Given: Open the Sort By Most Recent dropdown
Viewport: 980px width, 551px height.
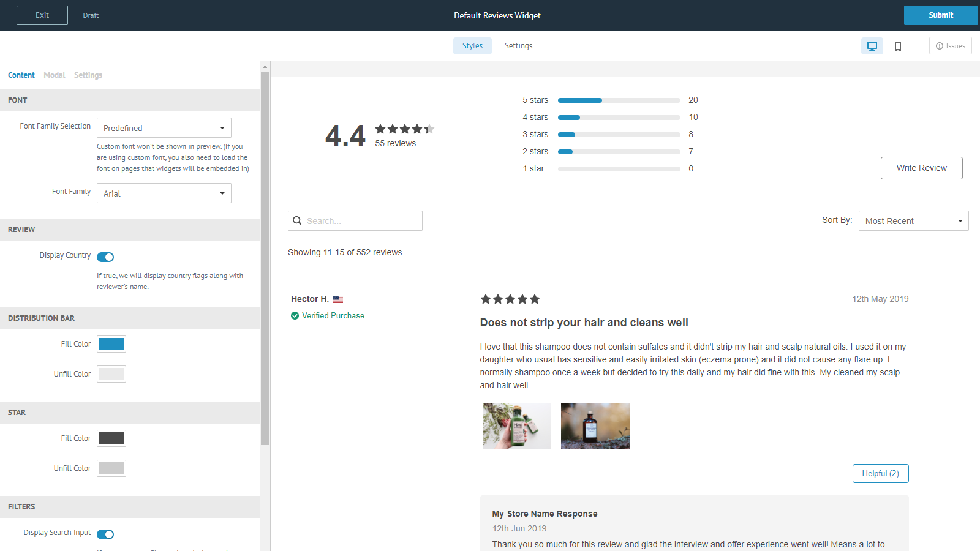Looking at the screenshot, I should (x=913, y=221).
